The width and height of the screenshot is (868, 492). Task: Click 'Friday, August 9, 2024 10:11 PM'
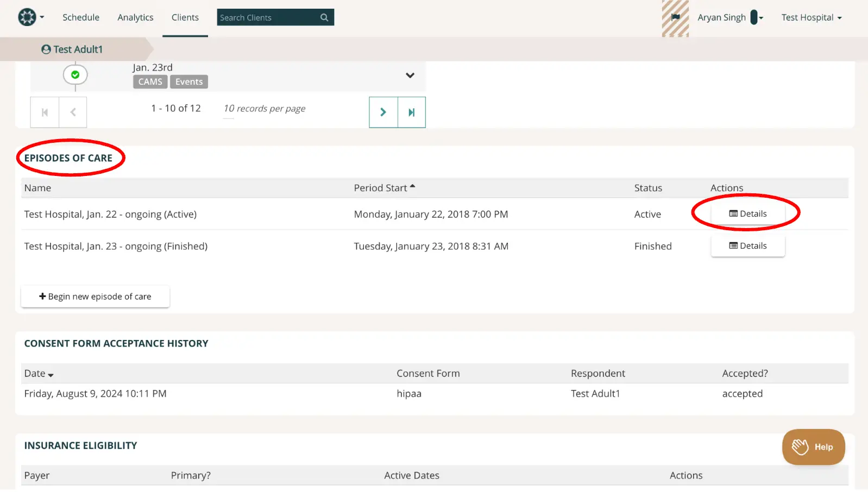[x=95, y=394]
